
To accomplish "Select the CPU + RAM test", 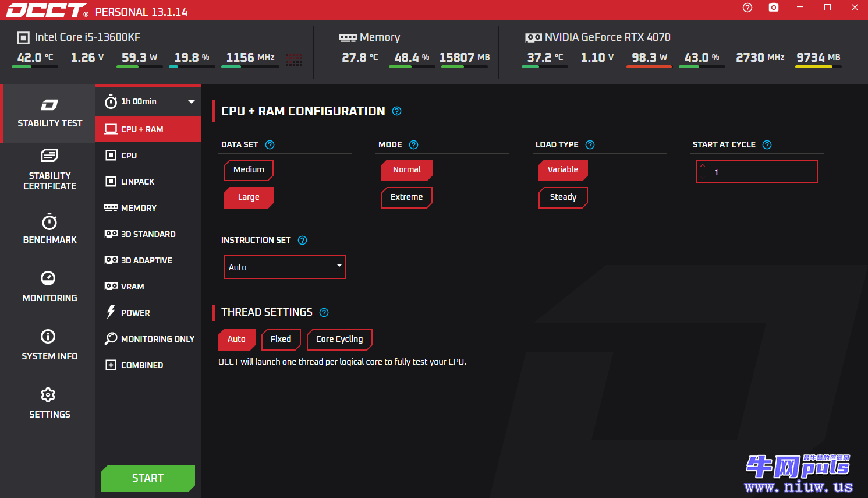I will [148, 129].
